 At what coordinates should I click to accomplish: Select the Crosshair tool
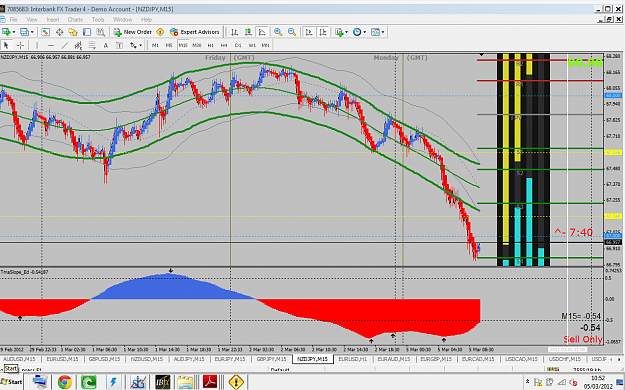[20, 45]
